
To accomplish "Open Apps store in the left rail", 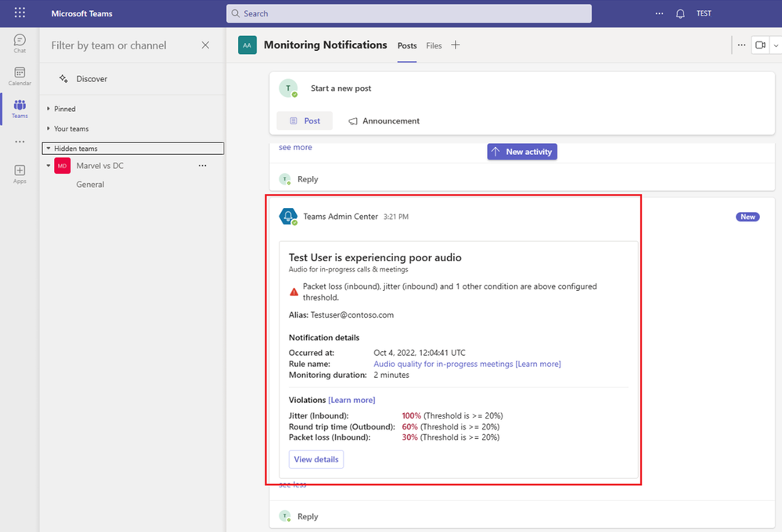I will [20, 174].
